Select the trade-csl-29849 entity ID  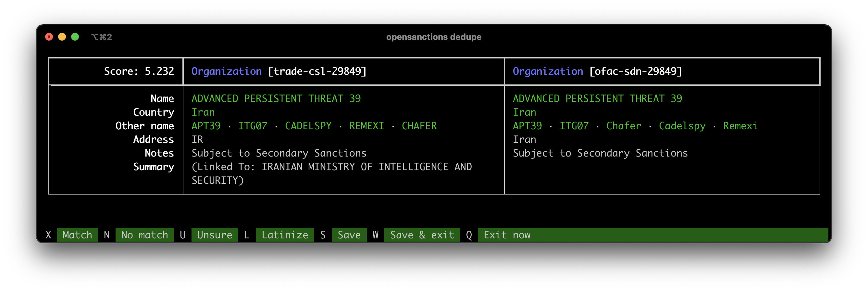click(317, 71)
